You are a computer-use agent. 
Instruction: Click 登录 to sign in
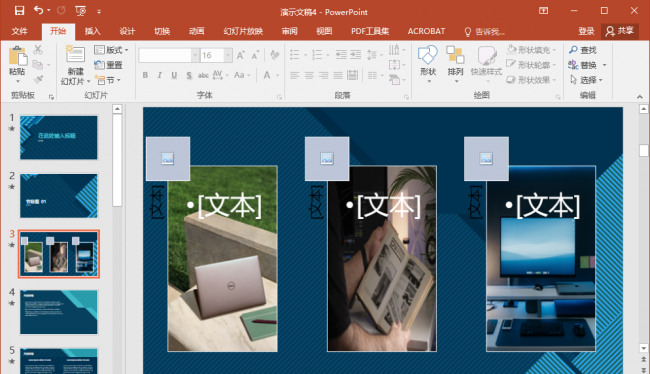[x=586, y=31]
